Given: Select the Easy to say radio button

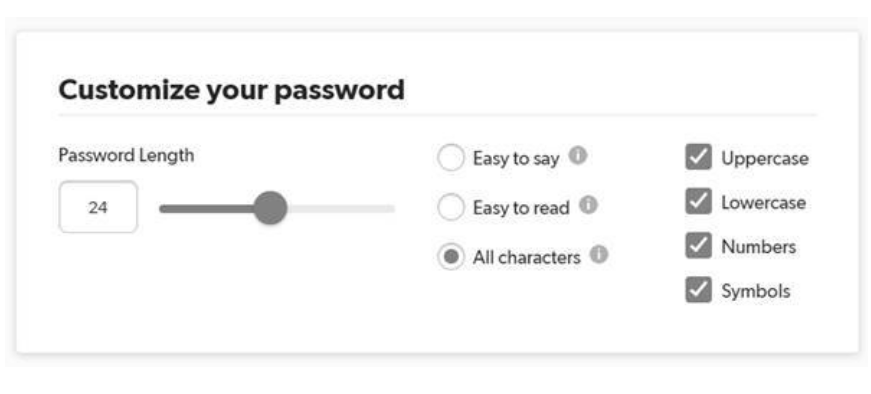Looking at the screenshot, I should [x=450, y=158].
